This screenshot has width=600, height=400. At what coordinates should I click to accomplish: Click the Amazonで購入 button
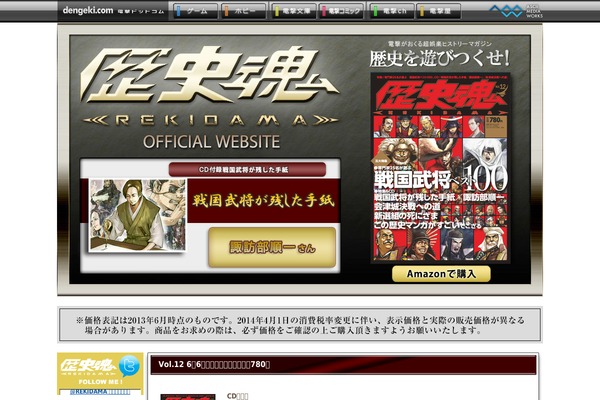pos(441,274)
